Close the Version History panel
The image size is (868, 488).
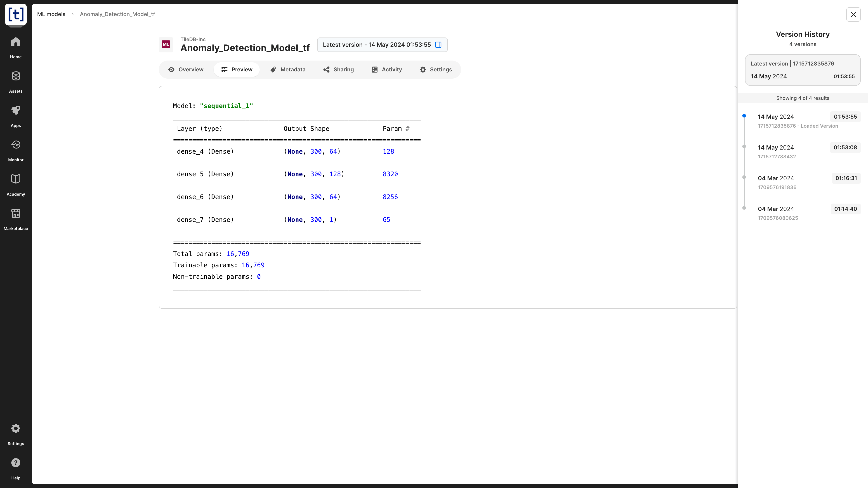coord(853,14)
